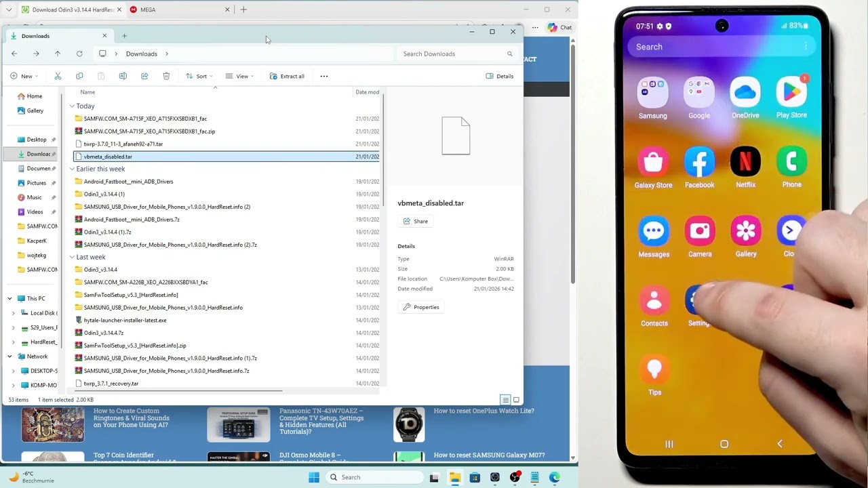This screenshot has height=488, width=868.
Task: Click Extract all button
Action: 287,76
